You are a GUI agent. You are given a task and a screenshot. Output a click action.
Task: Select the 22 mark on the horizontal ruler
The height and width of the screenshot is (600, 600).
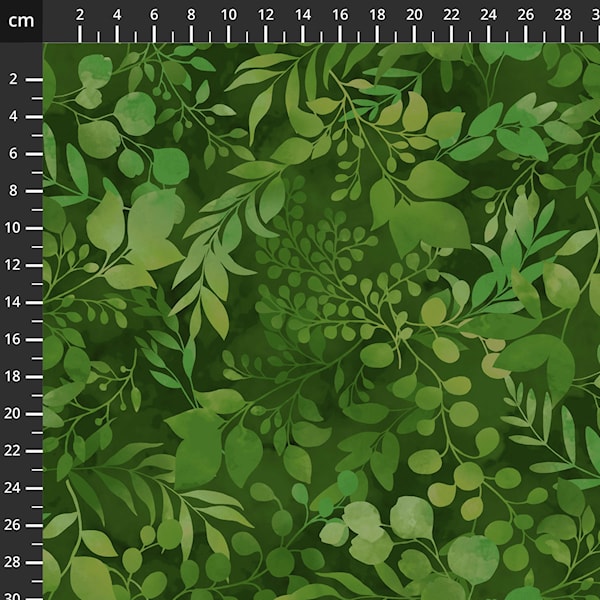[451, 15]
